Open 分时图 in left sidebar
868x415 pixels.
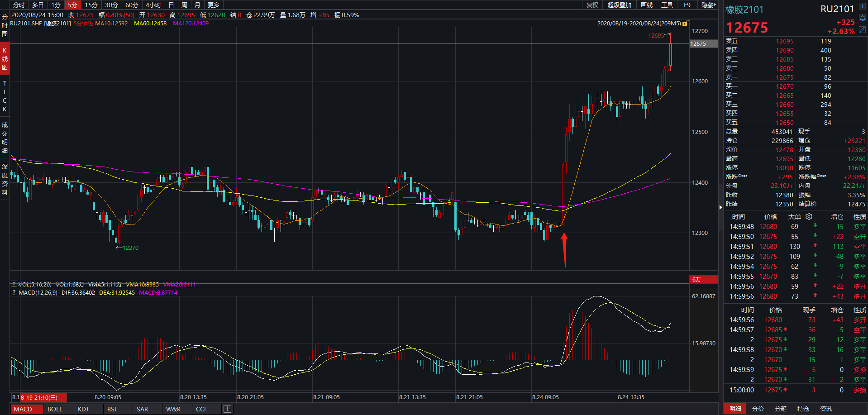click(5, 25)
